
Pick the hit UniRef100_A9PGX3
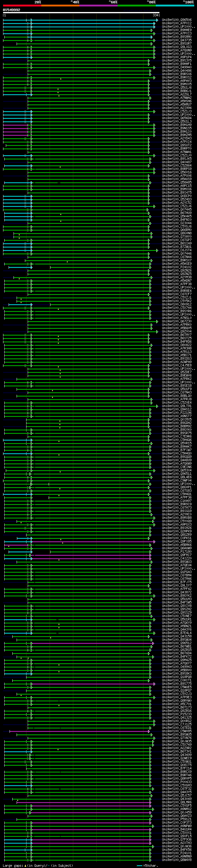pos(177,525)
